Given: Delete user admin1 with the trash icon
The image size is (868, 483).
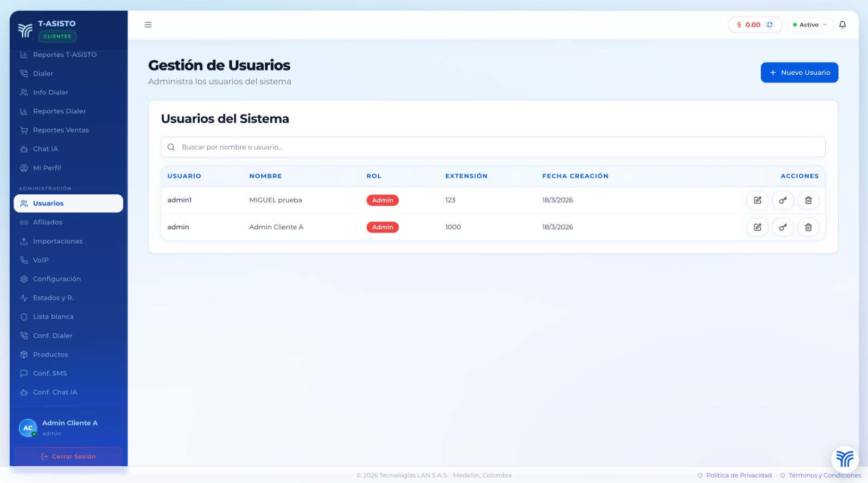Looking at the screenshot, I should 808,200.
